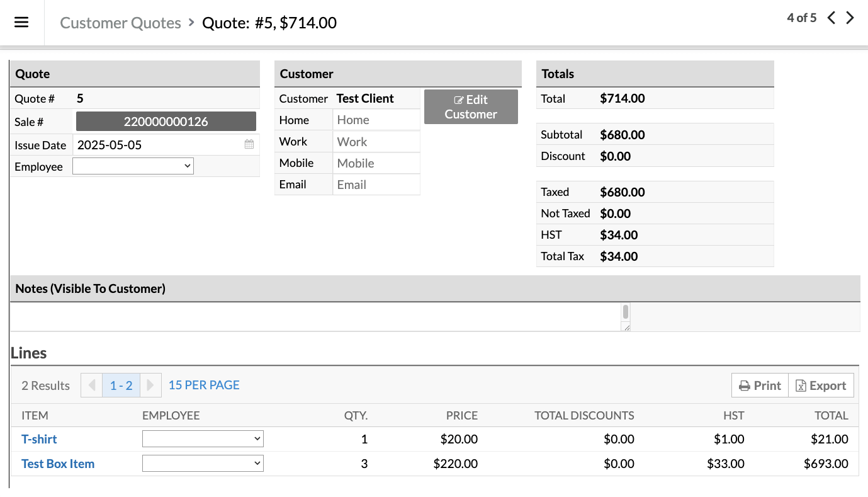This screenshot has height=497, width=868.
Task: Open the Issue Date calendar picker
Action: [x=249, y=145]
